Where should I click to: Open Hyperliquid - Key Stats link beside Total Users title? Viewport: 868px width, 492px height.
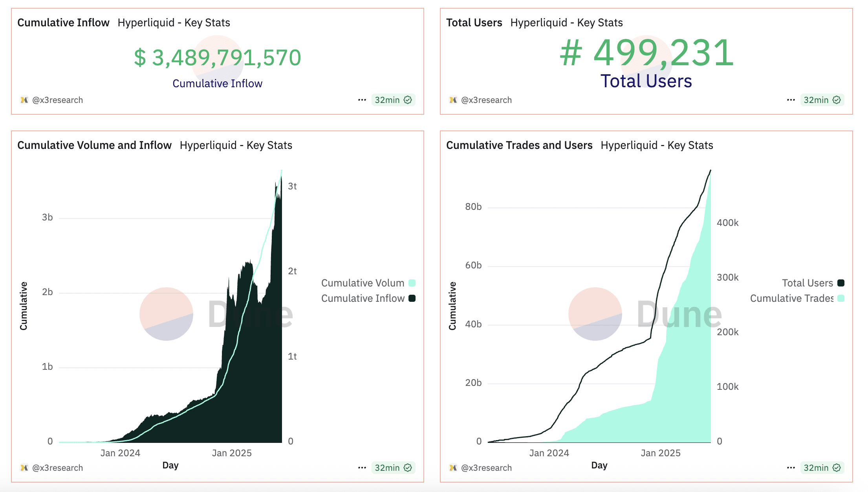click(567, 23)
